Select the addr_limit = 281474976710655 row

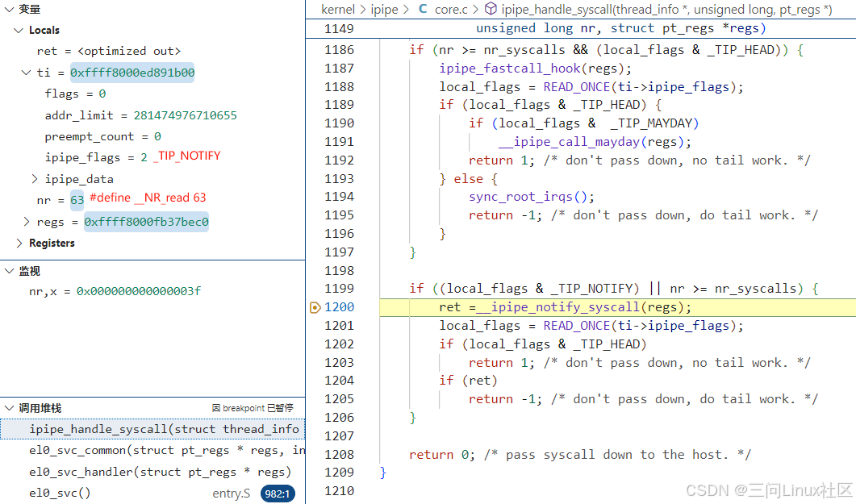(x=141, y=115)
